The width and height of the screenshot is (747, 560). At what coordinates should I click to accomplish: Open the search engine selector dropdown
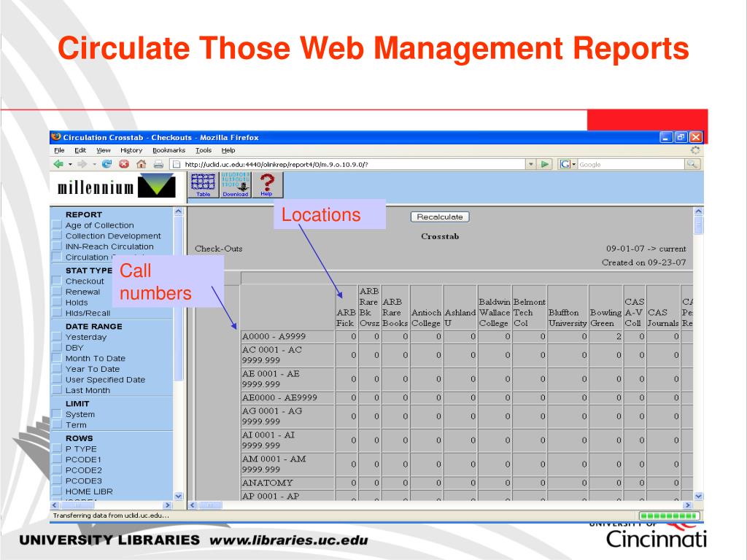(574, 164)
